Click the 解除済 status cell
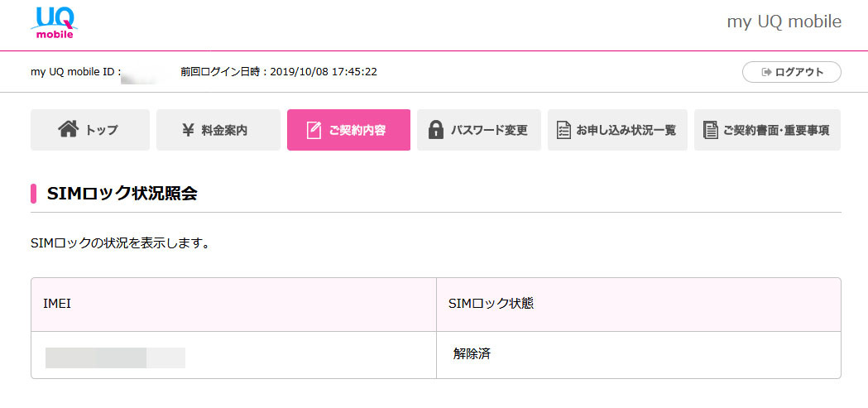 [x=472, y=354]
